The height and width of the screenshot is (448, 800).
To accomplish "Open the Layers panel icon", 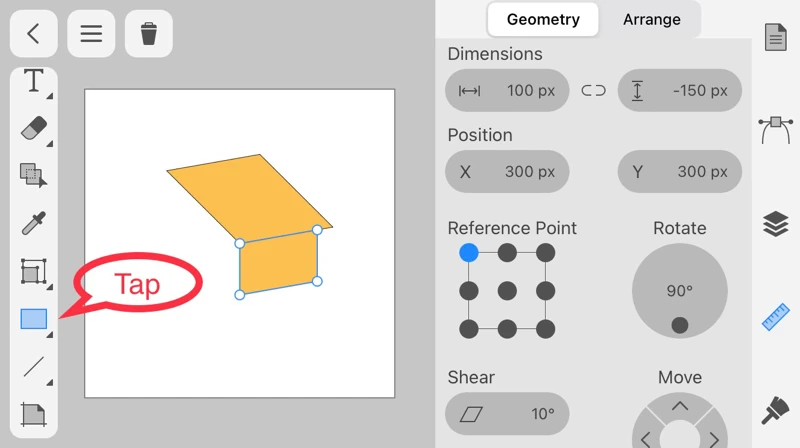I will click(x=776, y=224).
